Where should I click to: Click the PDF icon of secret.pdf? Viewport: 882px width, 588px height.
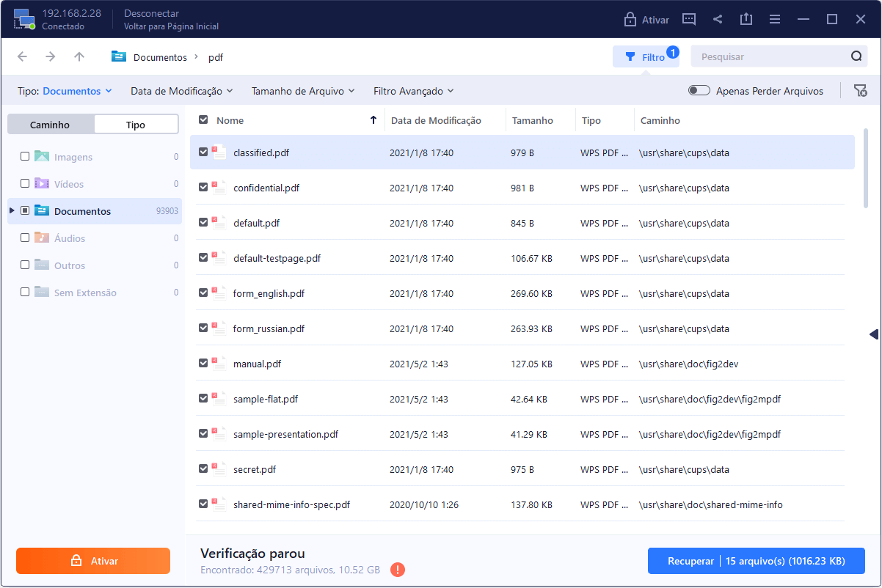pyautogui.click(x=219, y=469)
